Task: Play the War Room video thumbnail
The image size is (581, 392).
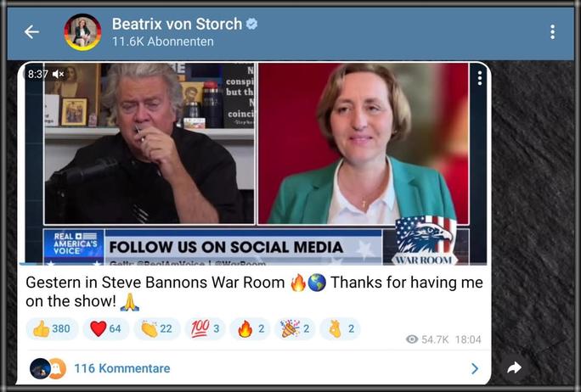Action: 256,163
